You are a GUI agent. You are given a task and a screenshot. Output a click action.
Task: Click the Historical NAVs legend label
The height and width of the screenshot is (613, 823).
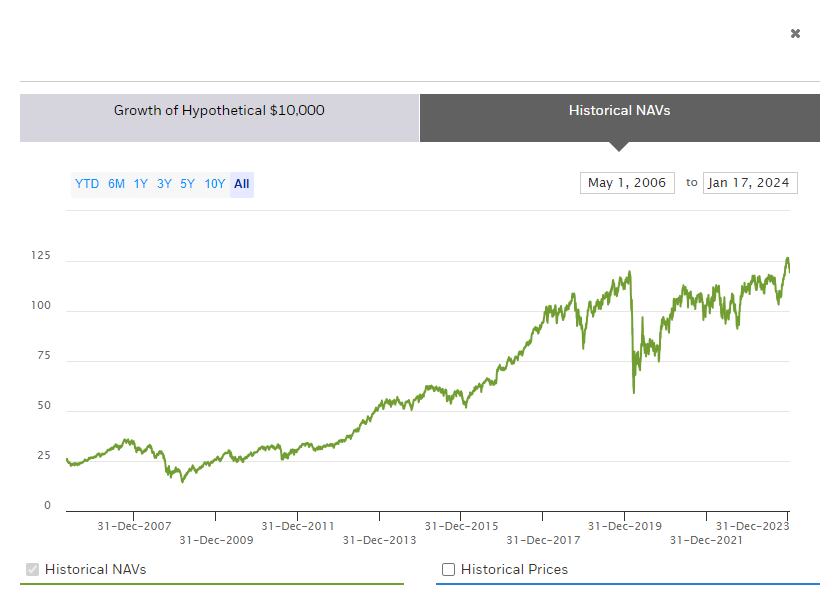click(x=95, y=570)
